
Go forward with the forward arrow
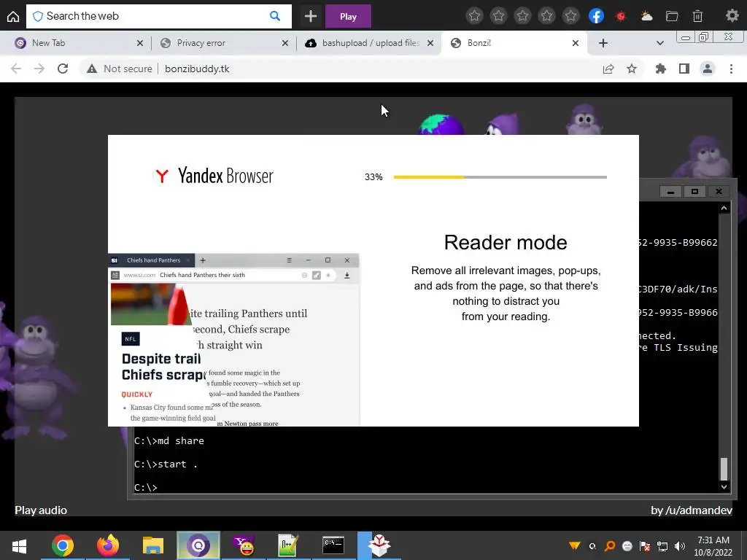[x=39, y=69]
